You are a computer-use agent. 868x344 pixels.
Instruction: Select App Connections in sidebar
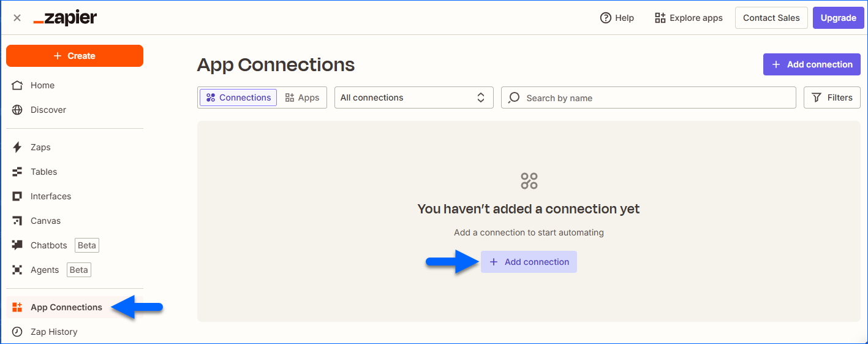tap(66, 307)
